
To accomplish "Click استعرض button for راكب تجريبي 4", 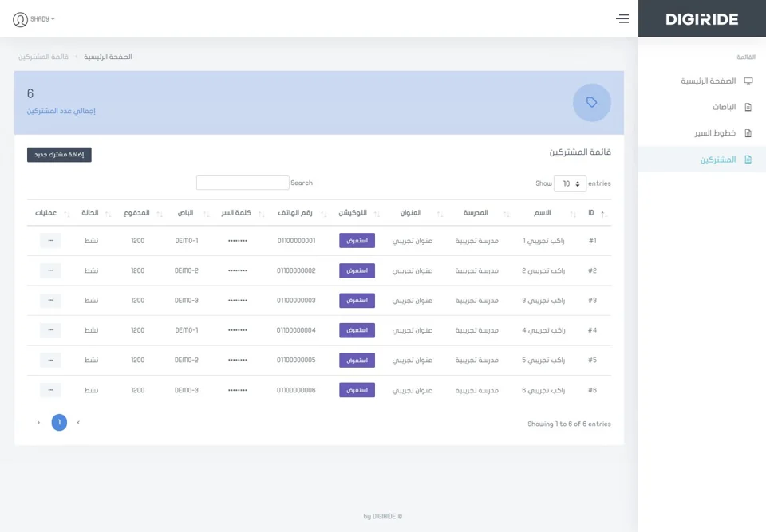I will tap(357, 329).
